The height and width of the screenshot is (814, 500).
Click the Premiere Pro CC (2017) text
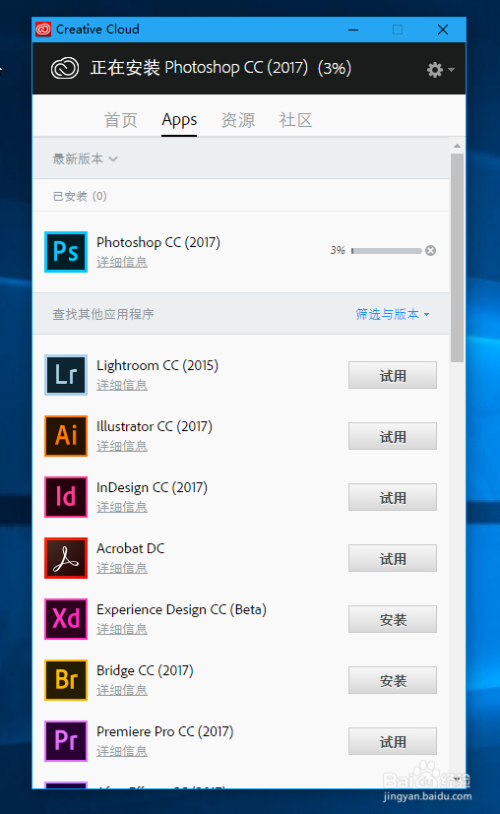coord(165,731)
